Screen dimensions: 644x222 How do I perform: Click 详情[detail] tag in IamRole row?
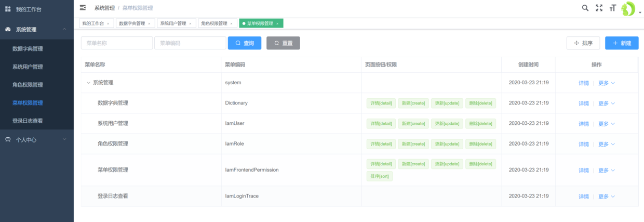(x=381, y=143)
